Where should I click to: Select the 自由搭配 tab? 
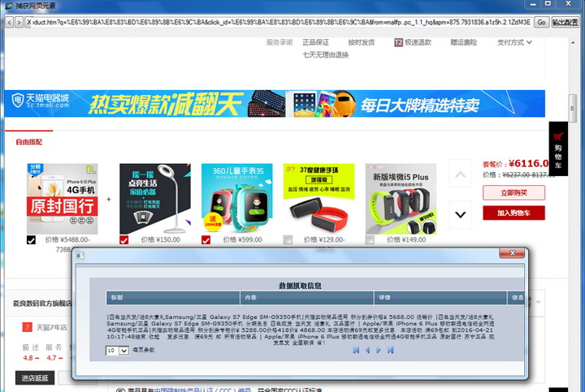(28, 142)
